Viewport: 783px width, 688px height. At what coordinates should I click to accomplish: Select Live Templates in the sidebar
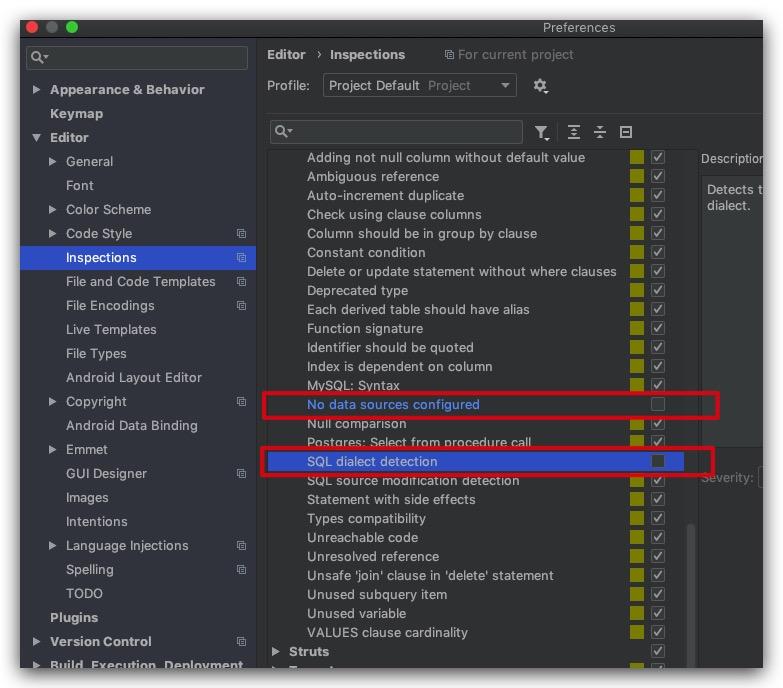coord(111,330)
